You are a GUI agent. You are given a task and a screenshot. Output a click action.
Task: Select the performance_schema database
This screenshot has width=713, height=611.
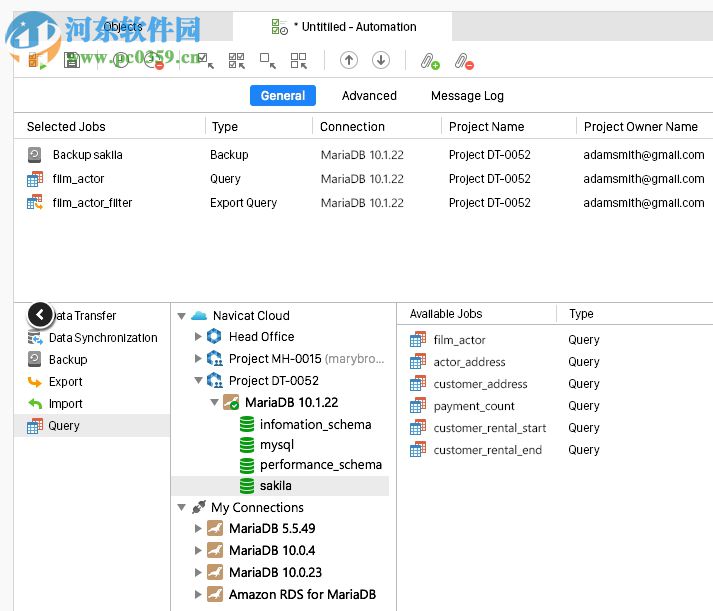tap(321, 464)
